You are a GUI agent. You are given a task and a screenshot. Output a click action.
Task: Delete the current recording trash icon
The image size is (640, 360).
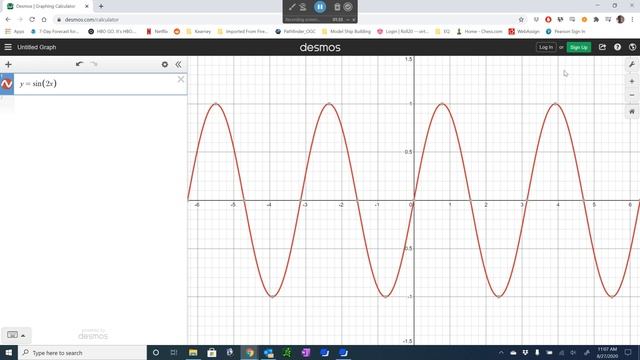coord(337,7)
